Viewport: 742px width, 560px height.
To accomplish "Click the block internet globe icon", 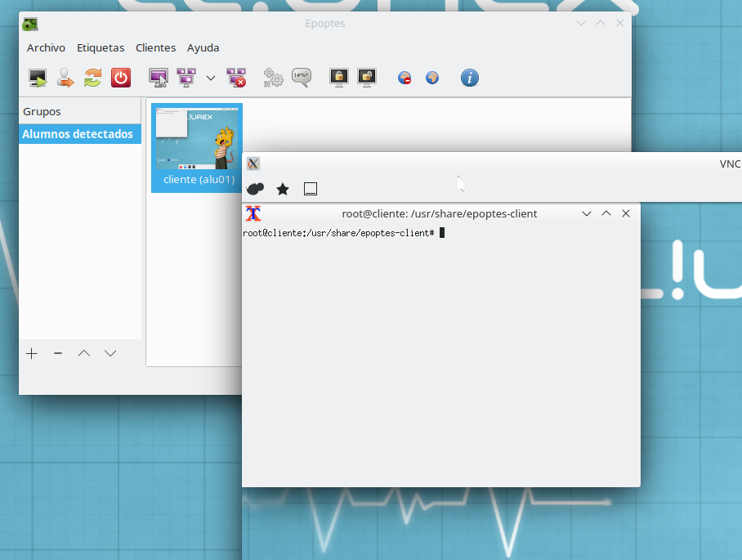I will pos(405,78).
